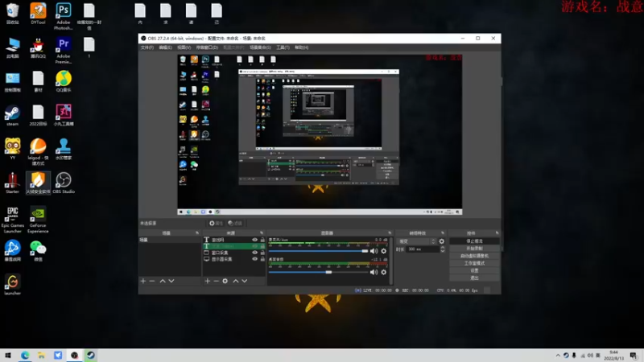Open the YY desktop icon

12,149
